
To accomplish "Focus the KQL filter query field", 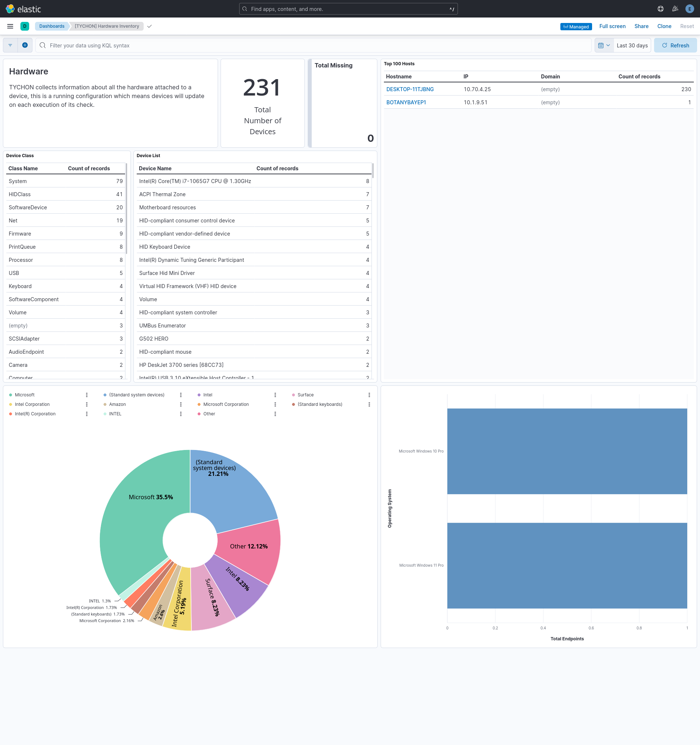I will click(313, 45).
